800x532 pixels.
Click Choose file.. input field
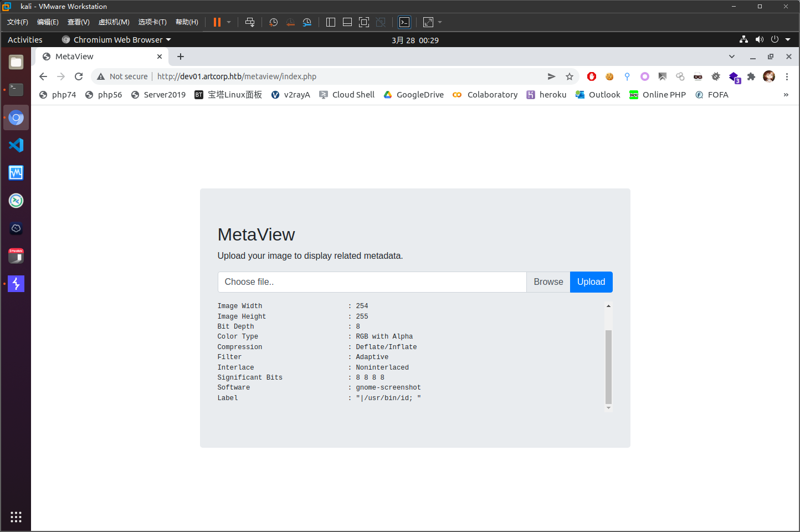(x=372, y=282)
